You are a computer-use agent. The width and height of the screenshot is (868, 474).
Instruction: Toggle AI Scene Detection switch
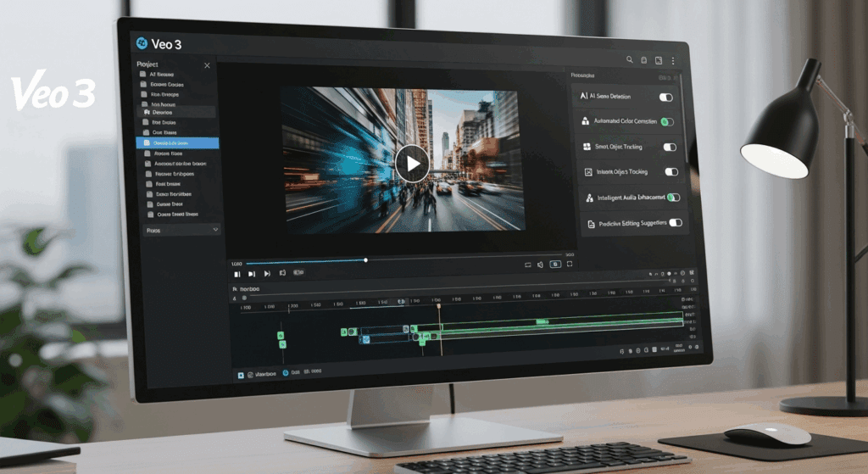(x=666, y=98)
